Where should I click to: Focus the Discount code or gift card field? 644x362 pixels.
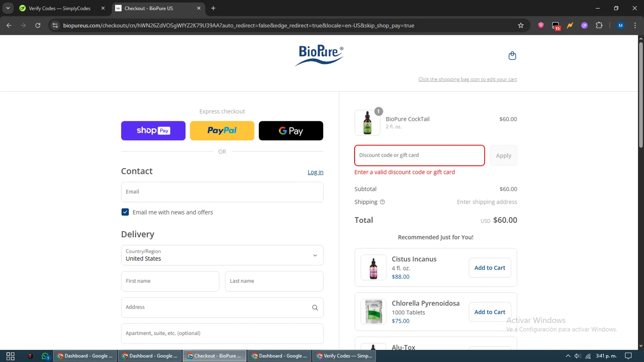pyautogui.click(x=419, y=155)
